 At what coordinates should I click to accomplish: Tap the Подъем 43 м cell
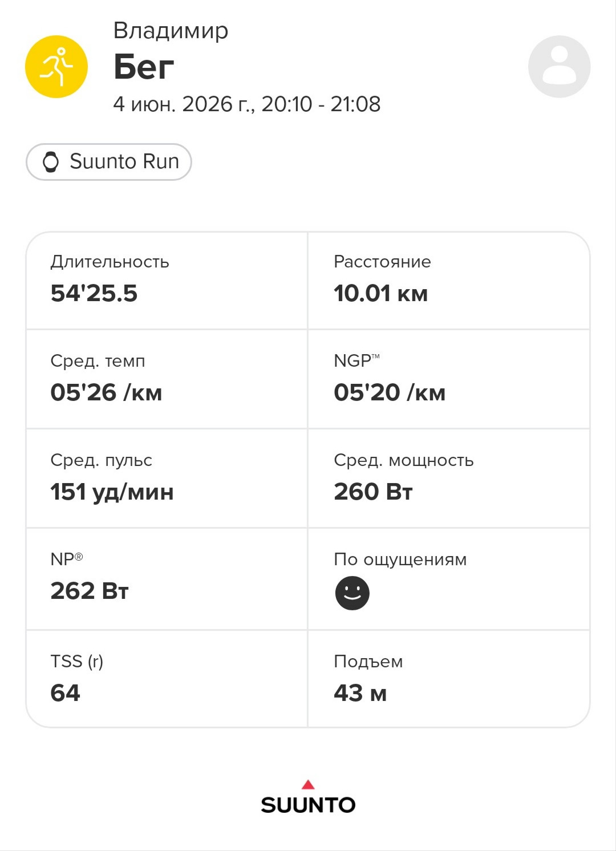pyautogui.click(x=449, y=679)
